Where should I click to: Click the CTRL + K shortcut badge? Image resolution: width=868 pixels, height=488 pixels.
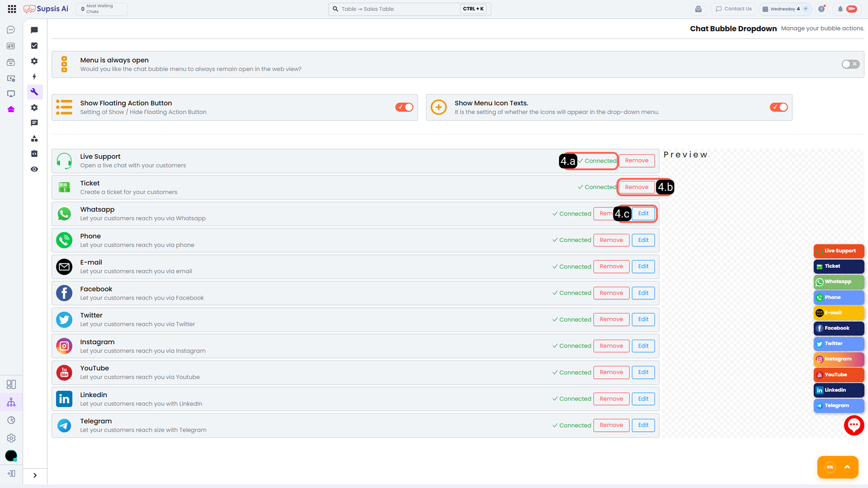[x=473, y=9]
